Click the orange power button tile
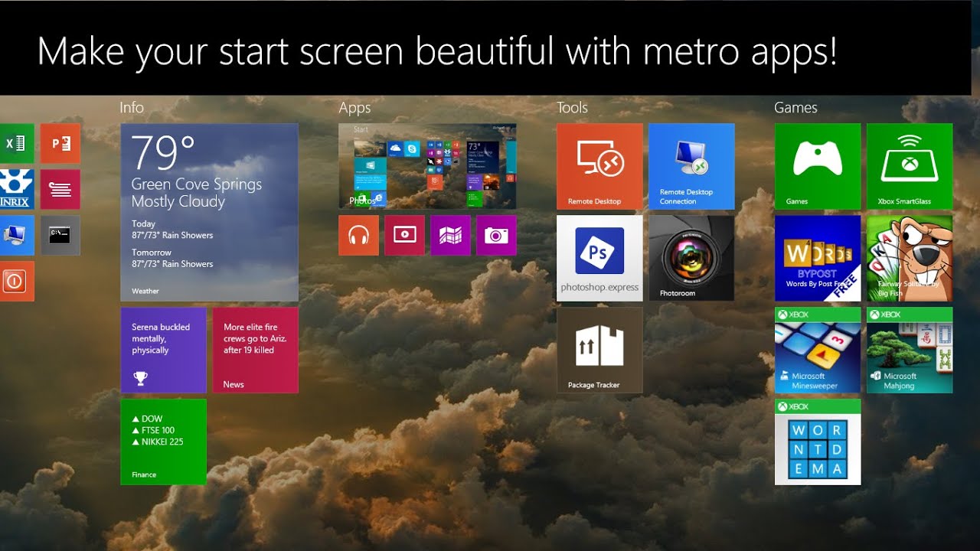This screenshot has width=980, height=551. [16, 281]
